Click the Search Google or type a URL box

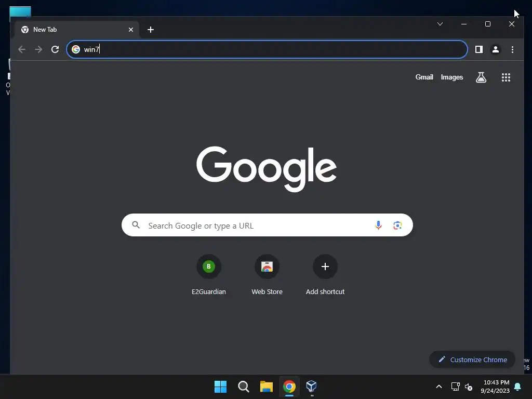pos(267,225)
